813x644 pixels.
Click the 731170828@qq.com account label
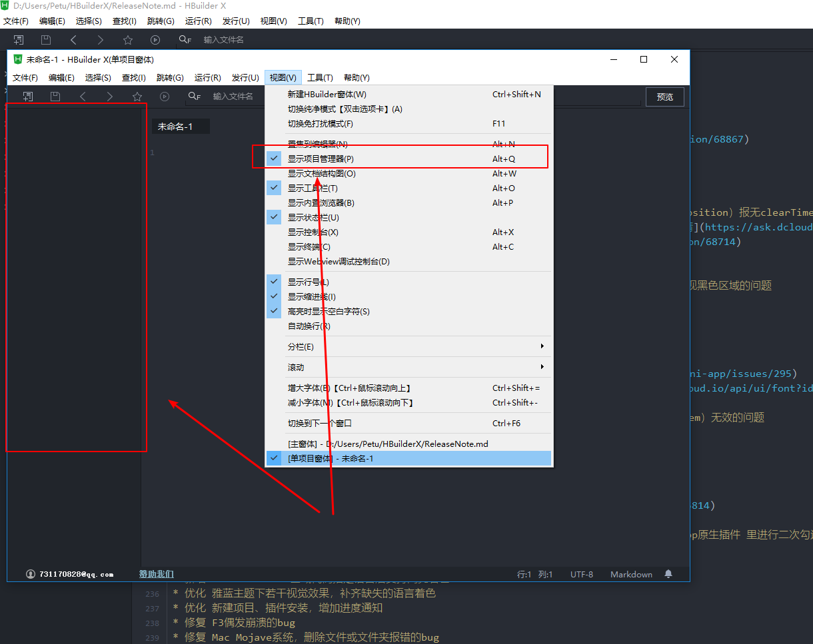(x=77, y=574)
